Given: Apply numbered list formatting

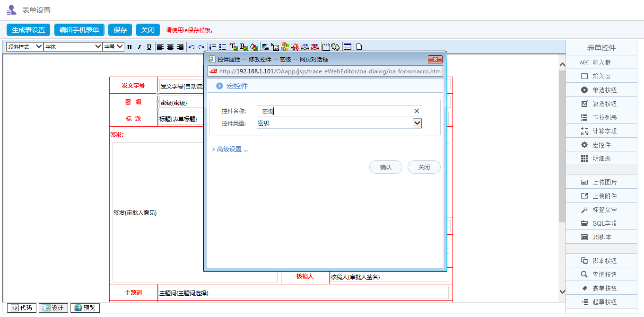Looking at the screenshot, I should click(212, 46).
